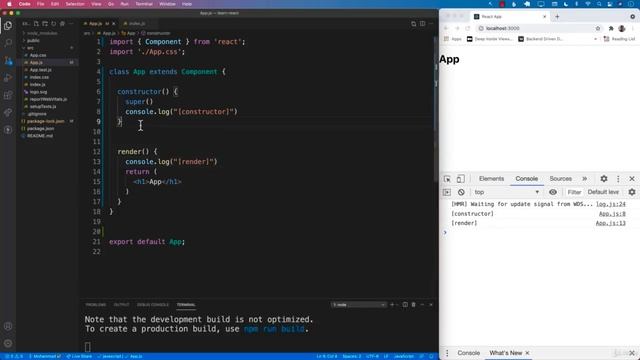Show the console sidebar icon
Viewport: 640px width, 360px height.
[x=447, y=192]
